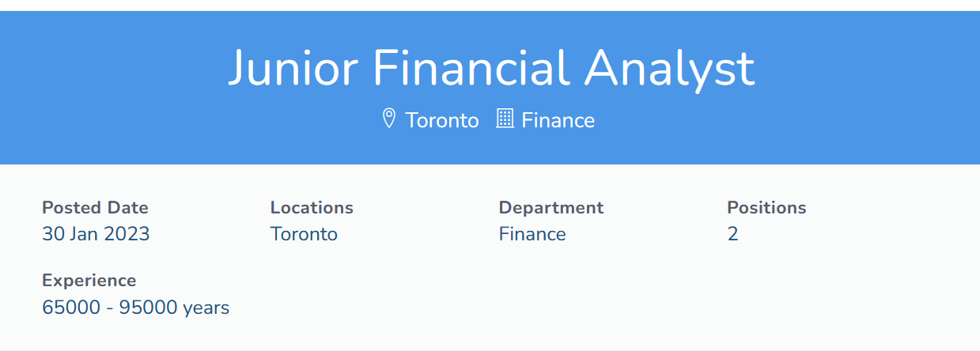Click the word Analyst in the heading
Image resolution: width=980 pixels, height=351 pixels.
669,68
